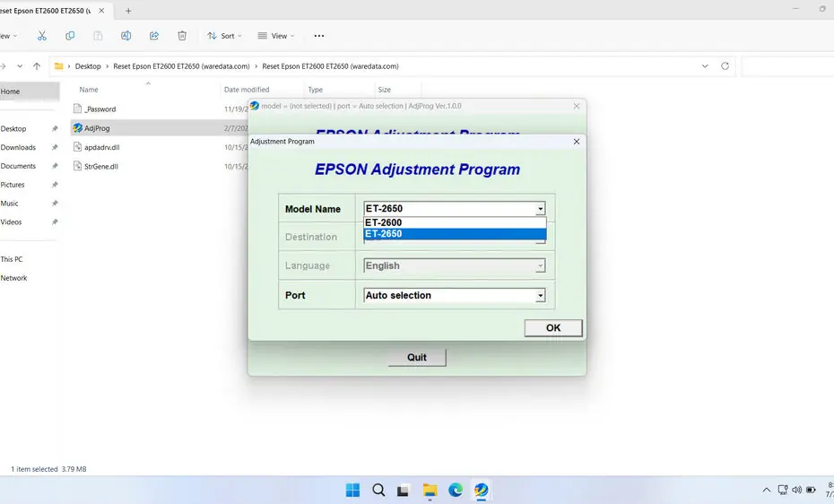Expand the address bar history chevron
Image resolution: width=834 pixels, height=504 pixels.
[x=705, y=66]
